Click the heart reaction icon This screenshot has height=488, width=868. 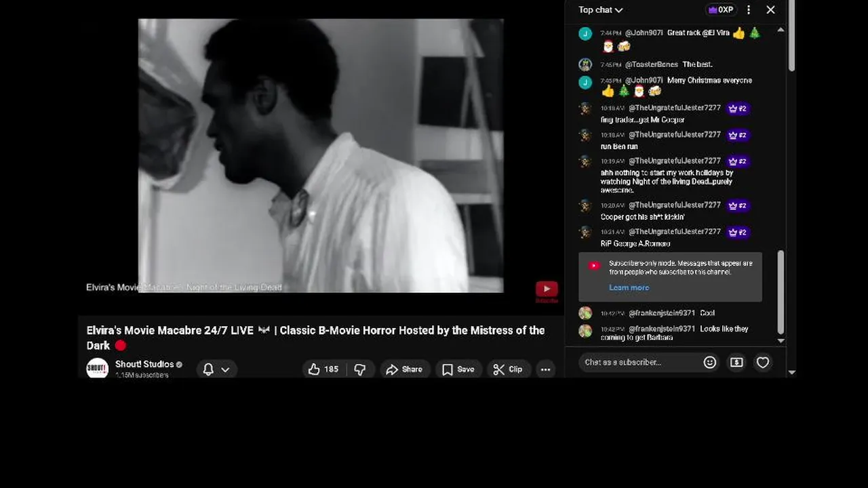(x=763, y=363)
